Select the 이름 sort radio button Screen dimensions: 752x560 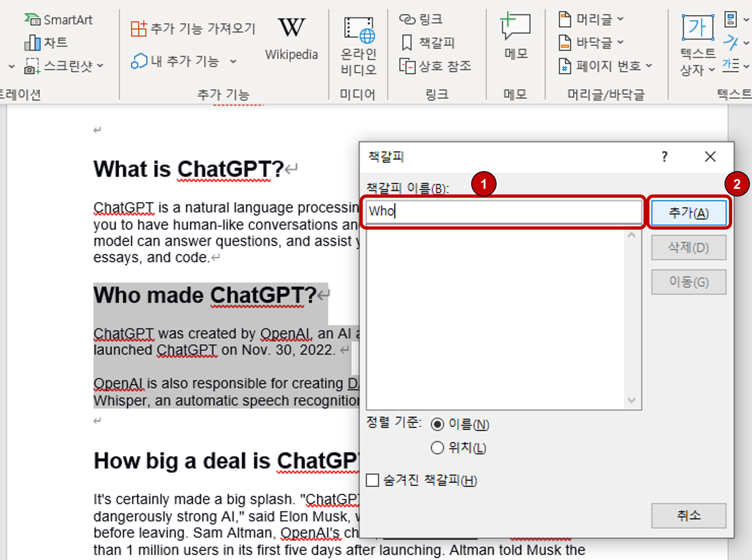click(x=437, y=424)
